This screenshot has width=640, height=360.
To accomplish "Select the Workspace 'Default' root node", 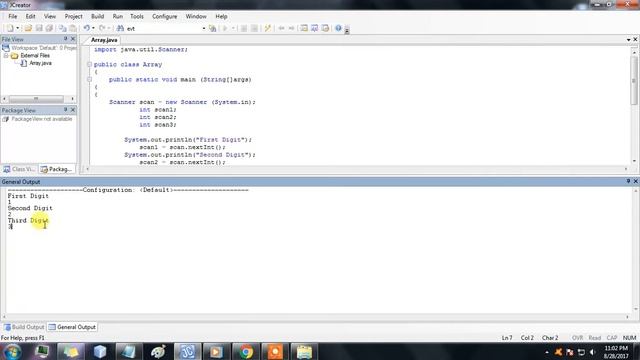I will click(x=44, y=48).
